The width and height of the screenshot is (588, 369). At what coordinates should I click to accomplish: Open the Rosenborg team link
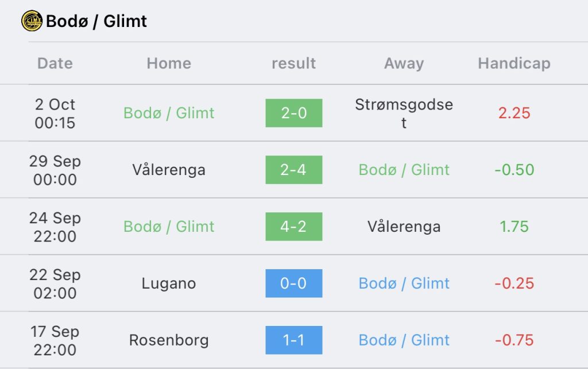tap(169, 340)
